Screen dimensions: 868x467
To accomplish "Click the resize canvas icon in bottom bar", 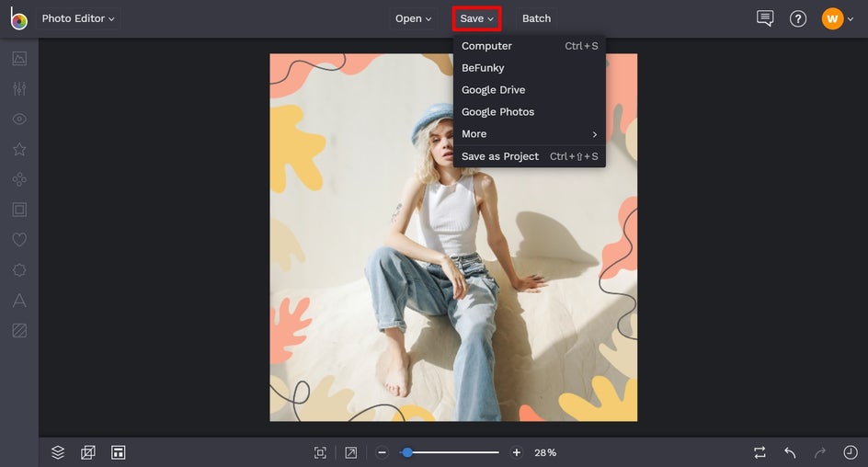I will pos(88,452).
